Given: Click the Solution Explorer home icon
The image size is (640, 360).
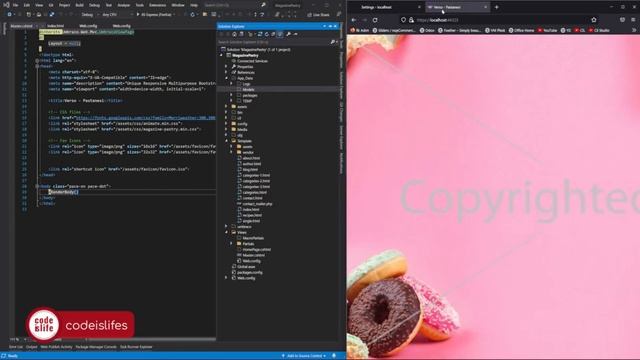Looking at the screenshot, I should (234, 34).
